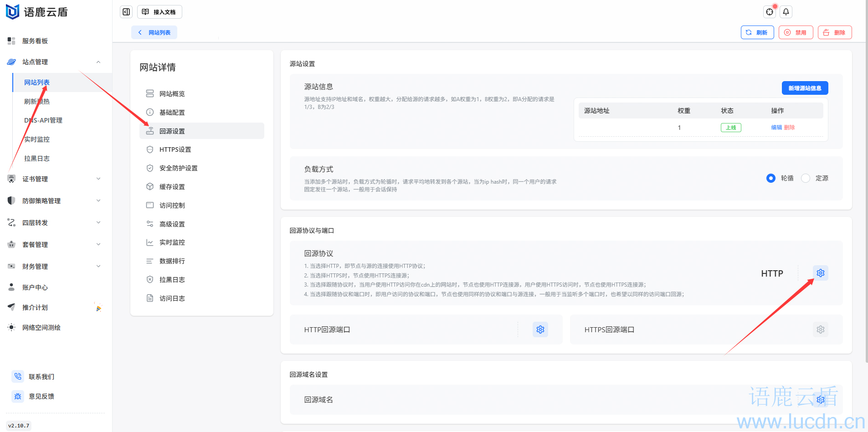Click the 编辑 link in source table
The image size is (868, 432).
[776, 127]
